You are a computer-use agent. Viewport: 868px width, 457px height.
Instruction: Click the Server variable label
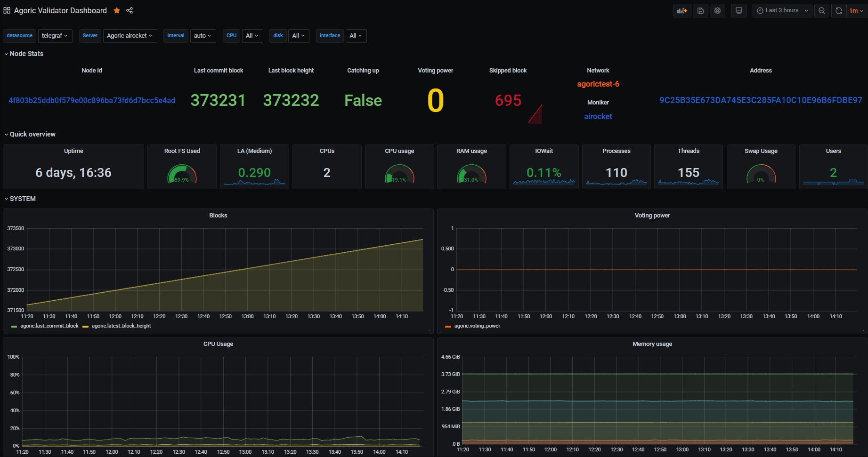pos(90,36)
